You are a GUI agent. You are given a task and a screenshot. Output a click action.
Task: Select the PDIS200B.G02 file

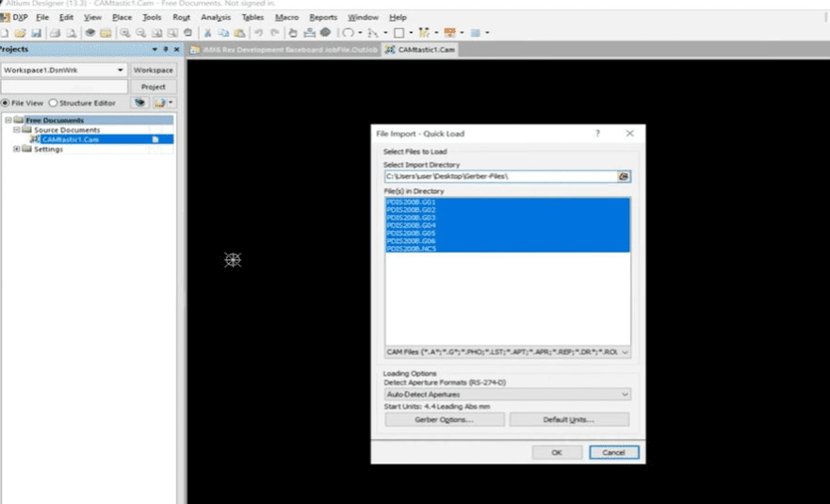412,210
